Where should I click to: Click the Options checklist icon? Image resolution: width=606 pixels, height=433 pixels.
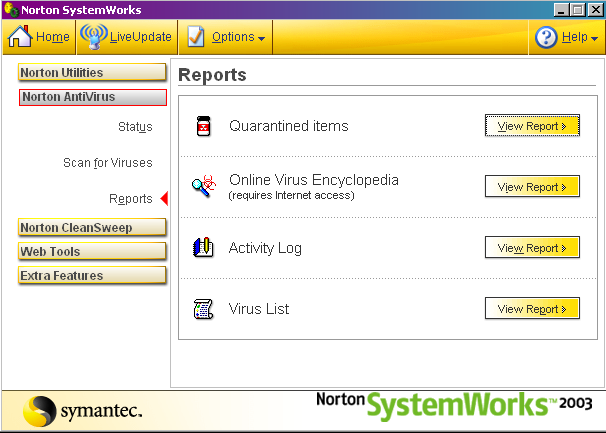pyautogui.click(x=196, y=37)
